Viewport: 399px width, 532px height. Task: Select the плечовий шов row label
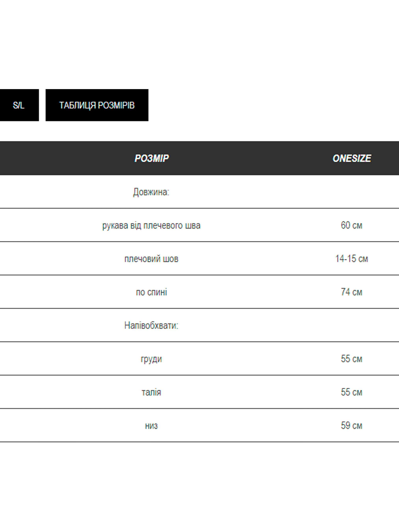click(x=151, y=259)
